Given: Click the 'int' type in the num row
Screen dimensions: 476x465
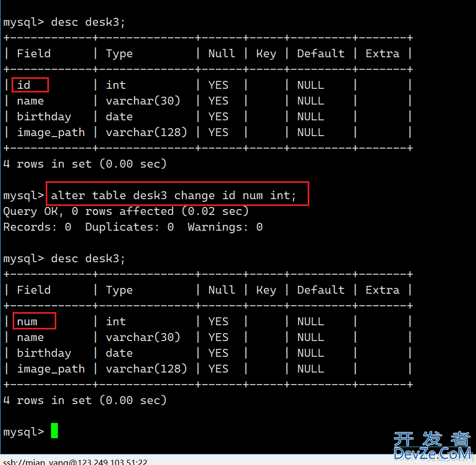Looking at the screenshot, I should (116, 322).
